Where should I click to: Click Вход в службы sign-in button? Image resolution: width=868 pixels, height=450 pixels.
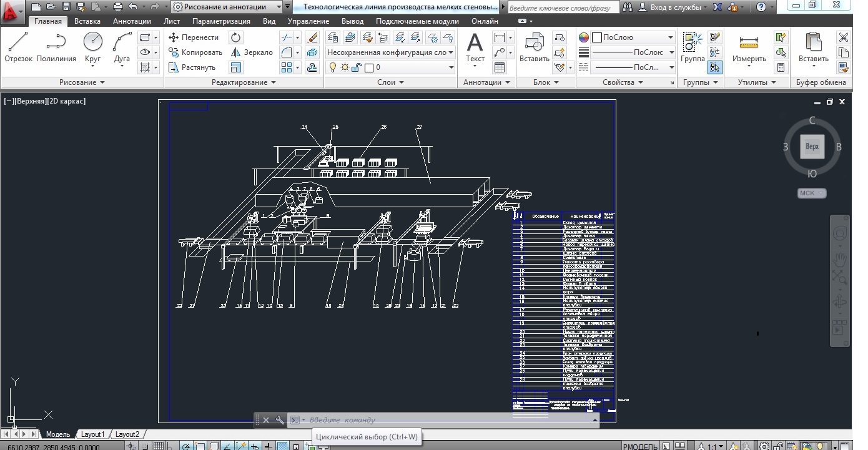pos(673,7)
